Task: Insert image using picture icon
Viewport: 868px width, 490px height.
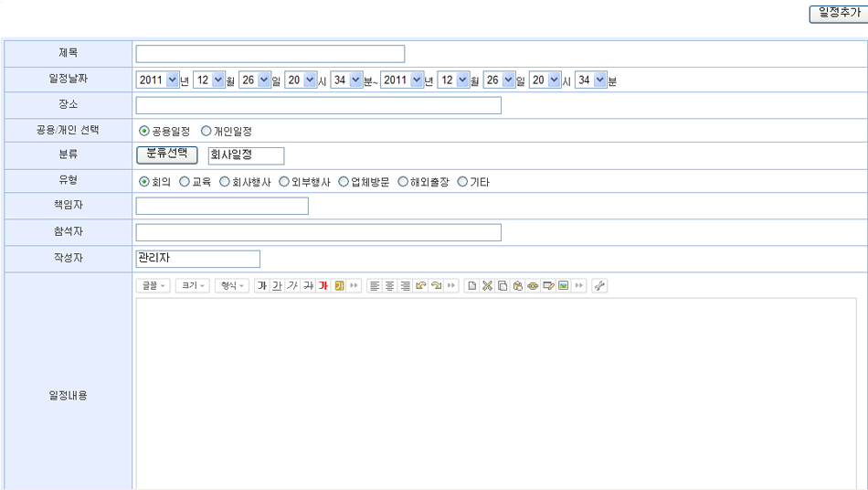Action: tap(564, 286)
